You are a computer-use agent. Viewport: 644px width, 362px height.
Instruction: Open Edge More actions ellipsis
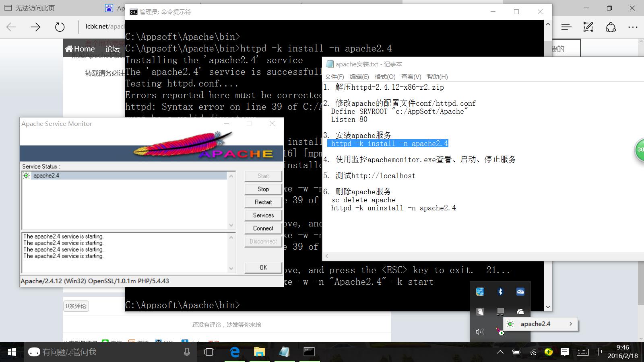633,27
